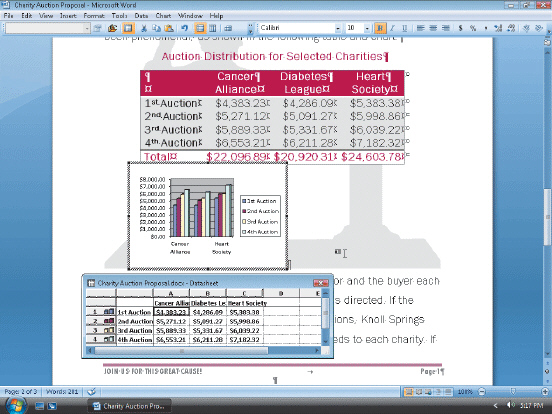
Task: Click the Currency Style dollar icon
Action: tap(460, 28)
